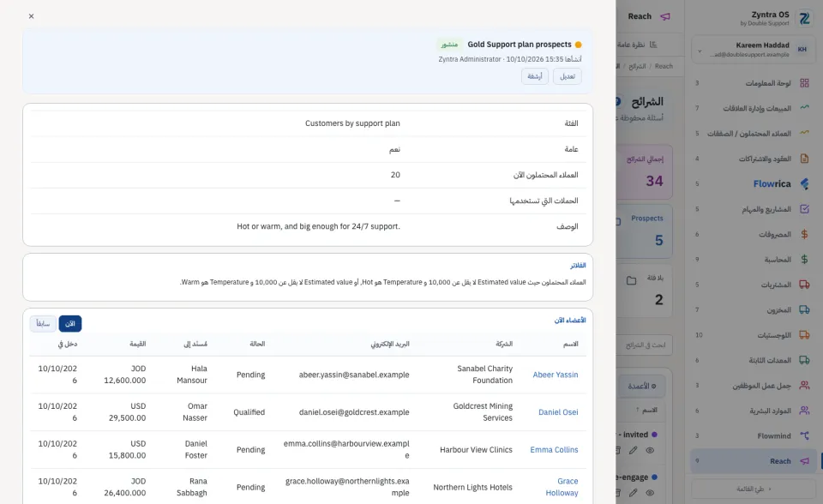The width and height of the screenshot is (823, 504).
Task: Edit the invited segment with pencil icon
Action: [634, 451]
